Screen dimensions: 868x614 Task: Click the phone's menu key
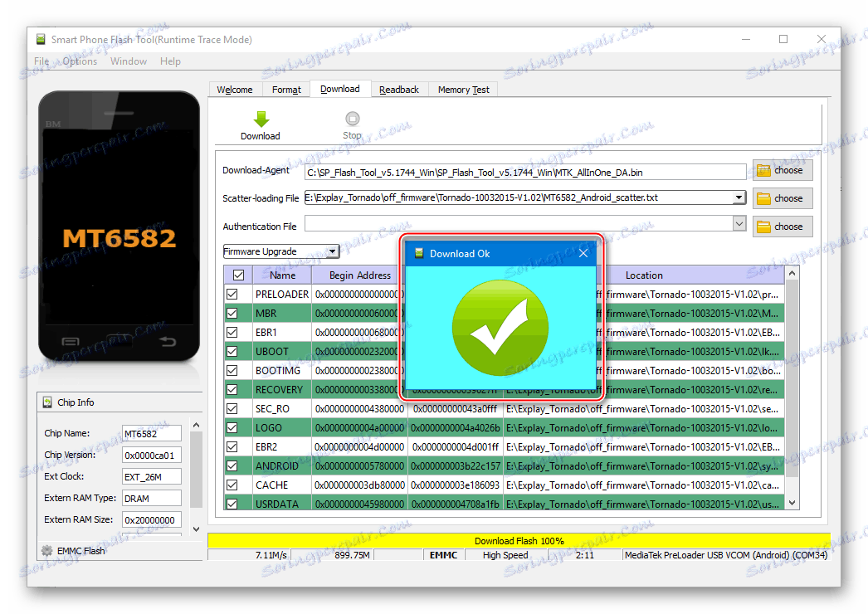(71, 341)
